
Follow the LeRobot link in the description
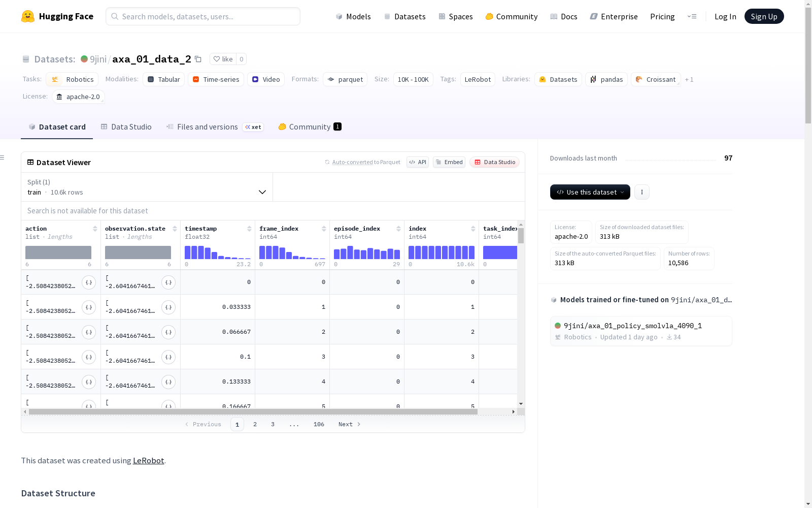pos(148,460)
